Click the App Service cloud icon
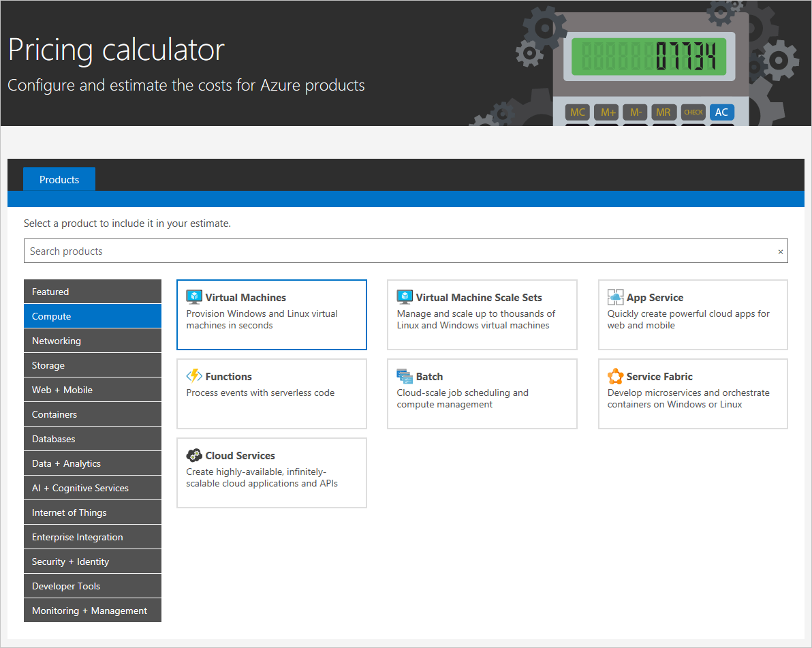This screenshot has height=648, width=812. pos(615,297)
